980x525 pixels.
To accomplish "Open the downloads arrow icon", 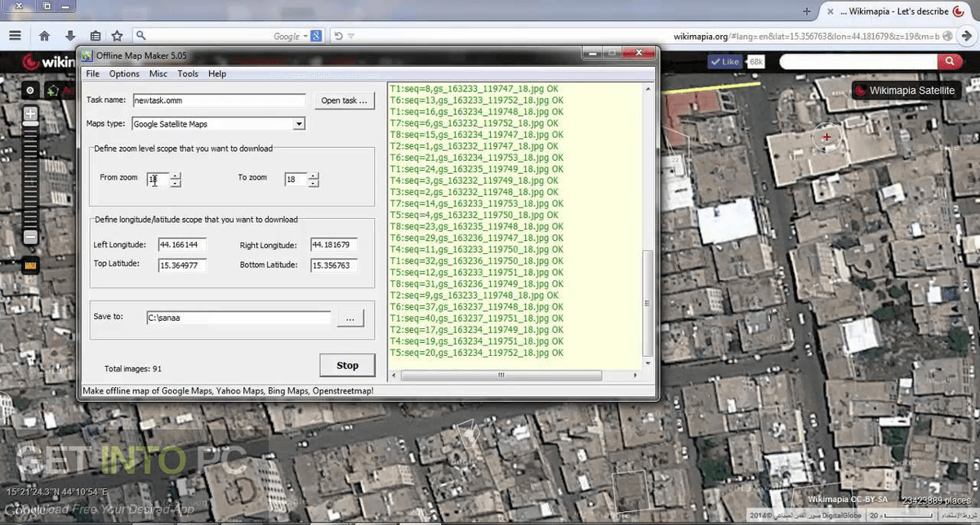I will coord(69,36).
